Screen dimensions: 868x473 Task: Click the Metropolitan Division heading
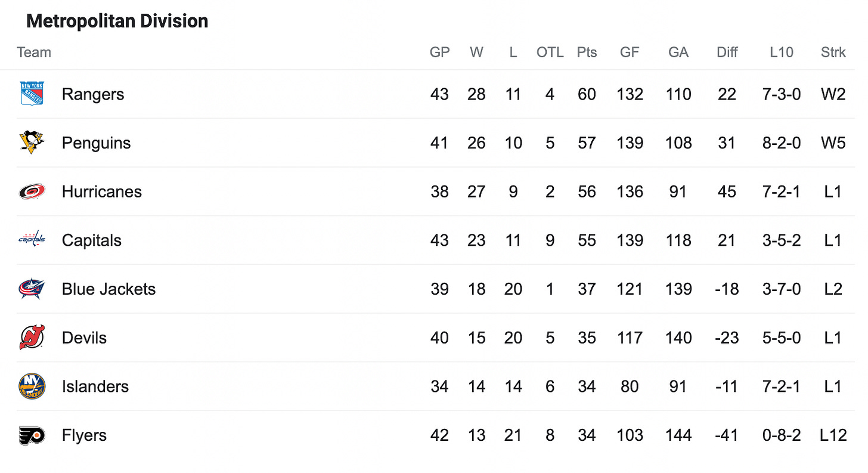(117, 21)
